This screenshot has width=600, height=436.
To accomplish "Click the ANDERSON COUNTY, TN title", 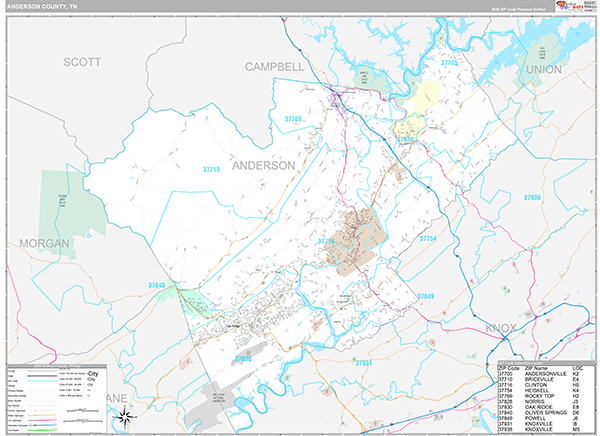I will click(x=42, y=7).
